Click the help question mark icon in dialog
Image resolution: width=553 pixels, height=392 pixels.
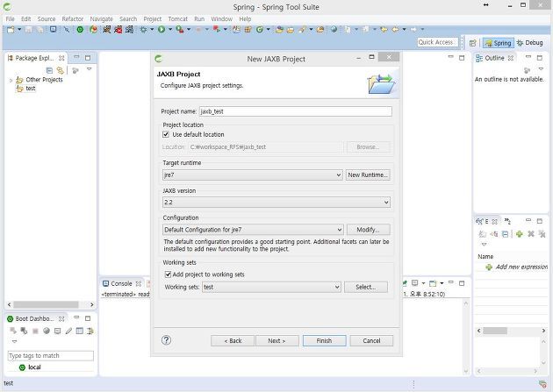pyautogui.click(x=166, y=340)
